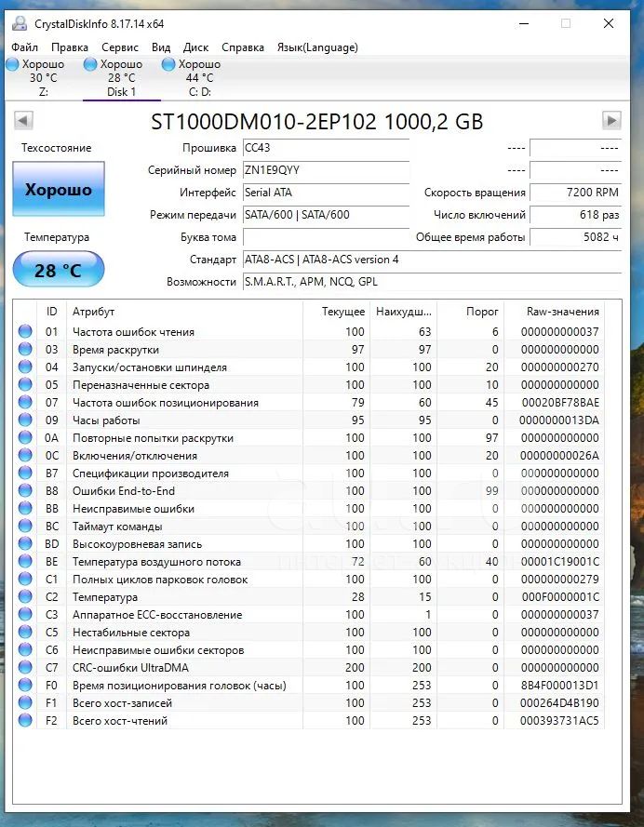Click the status orb for attribute 03
This screenshot has height=827, width=644.
tap(25, 349)
